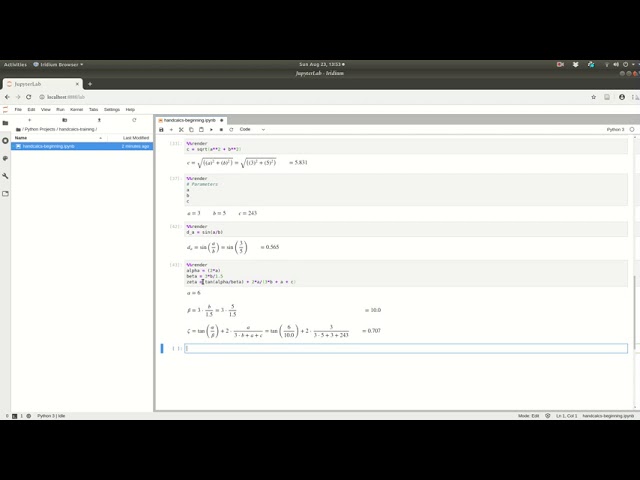Bookmark this page with the star icon

(x=593, y=97)
